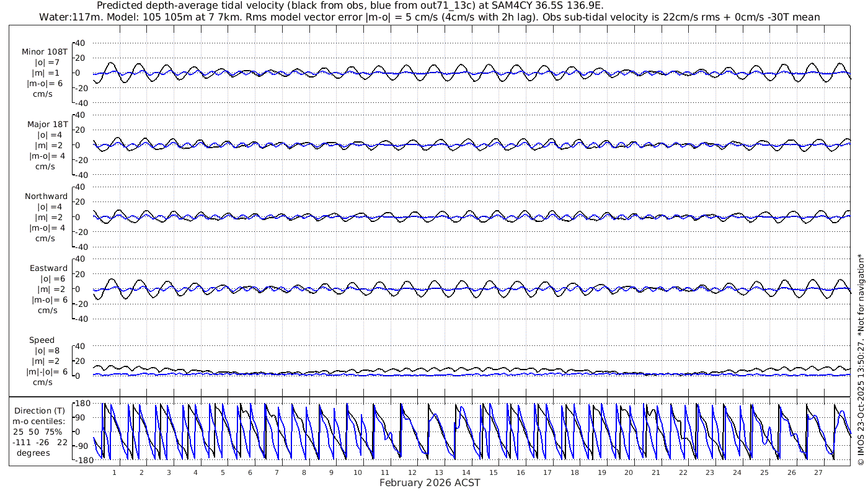Click the 'Eastward' panel label
Screen dimensions: 868x496
point(48,268)
